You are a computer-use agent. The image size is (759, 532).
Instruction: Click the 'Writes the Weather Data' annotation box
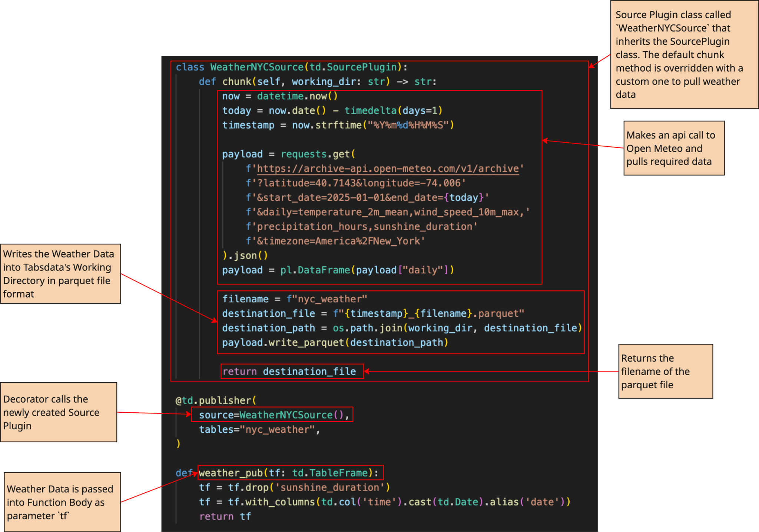tap(60, 274)
